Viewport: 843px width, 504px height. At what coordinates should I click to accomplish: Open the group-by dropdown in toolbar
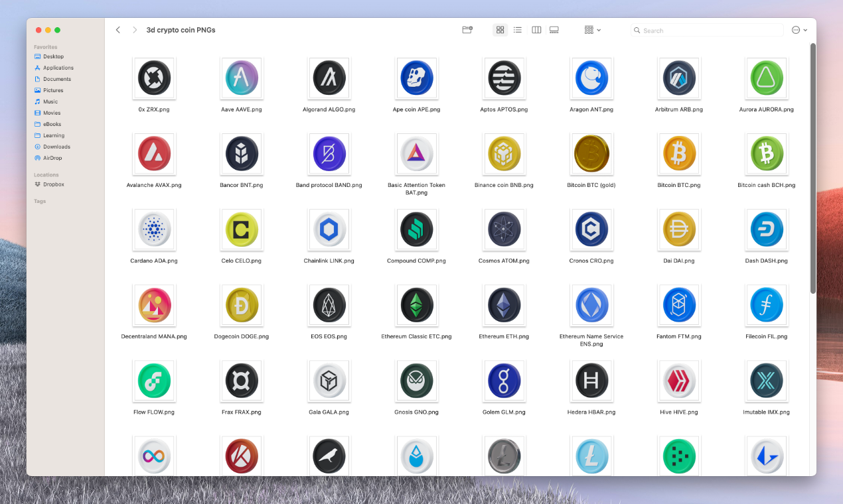[x=592, y=30]
